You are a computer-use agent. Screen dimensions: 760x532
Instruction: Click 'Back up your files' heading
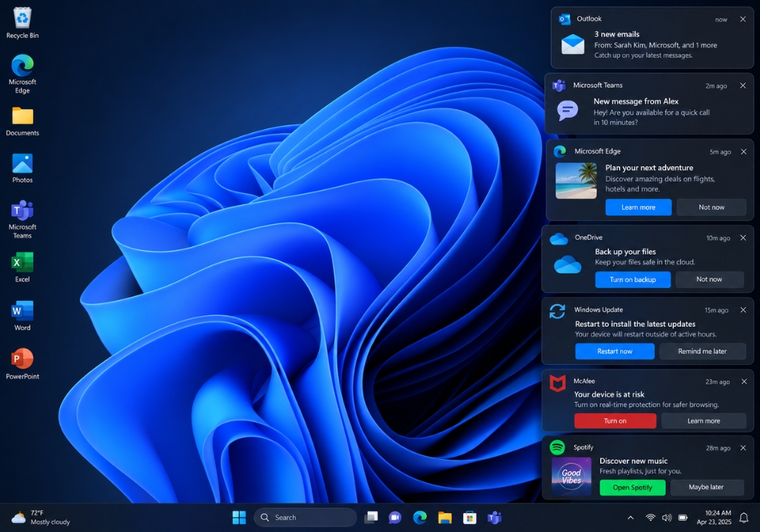[625, 252]
